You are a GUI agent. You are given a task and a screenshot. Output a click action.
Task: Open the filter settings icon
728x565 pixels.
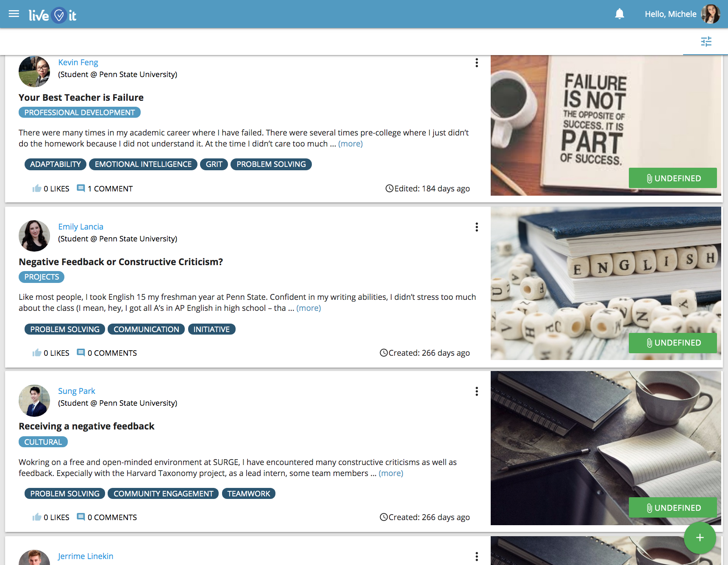tap(706, 42)
